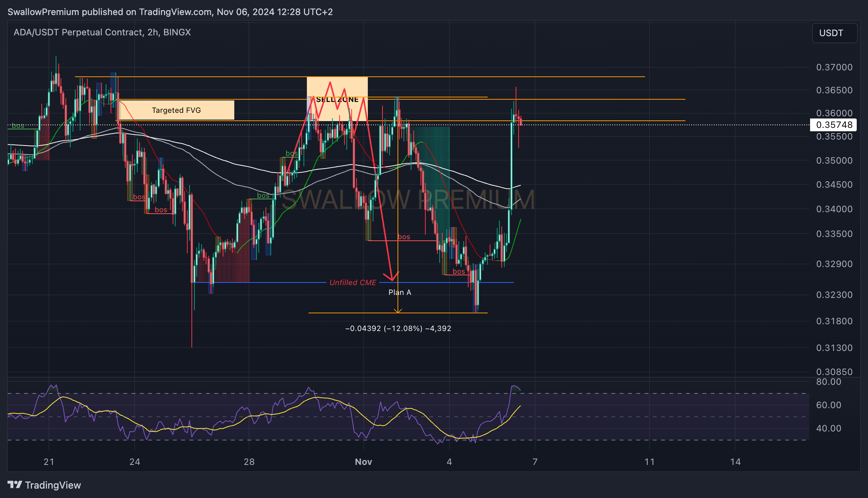Click the TradingView logo icon
Image resolution: width=868 pixels, height=498 pixels.
click(x=15, y=484)
